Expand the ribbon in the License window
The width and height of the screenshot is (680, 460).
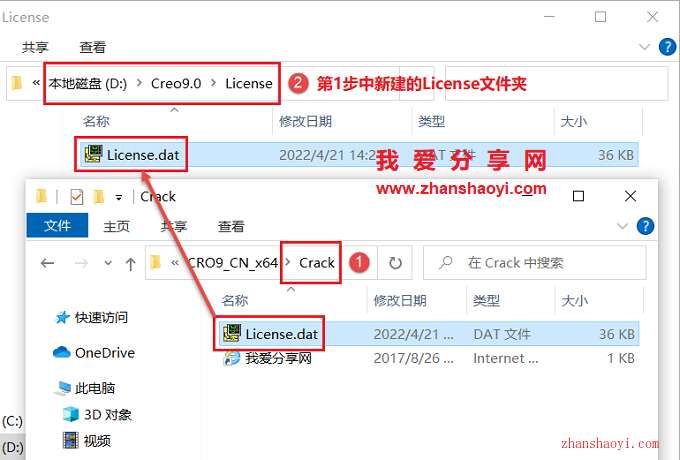(644, 47)
